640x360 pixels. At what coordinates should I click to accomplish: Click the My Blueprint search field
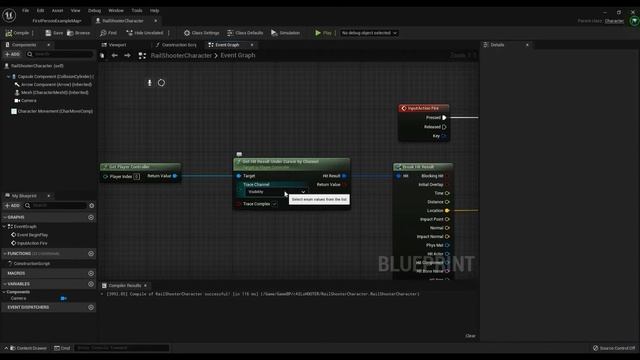56,206
